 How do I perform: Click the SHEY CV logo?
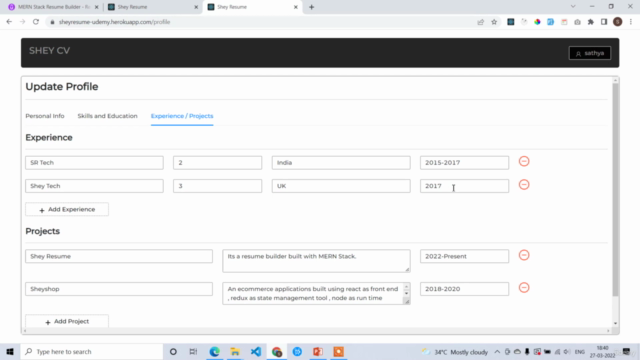pos(49,51)
